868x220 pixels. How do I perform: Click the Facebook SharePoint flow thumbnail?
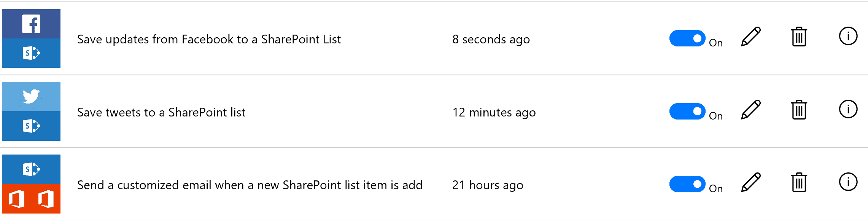31,38
